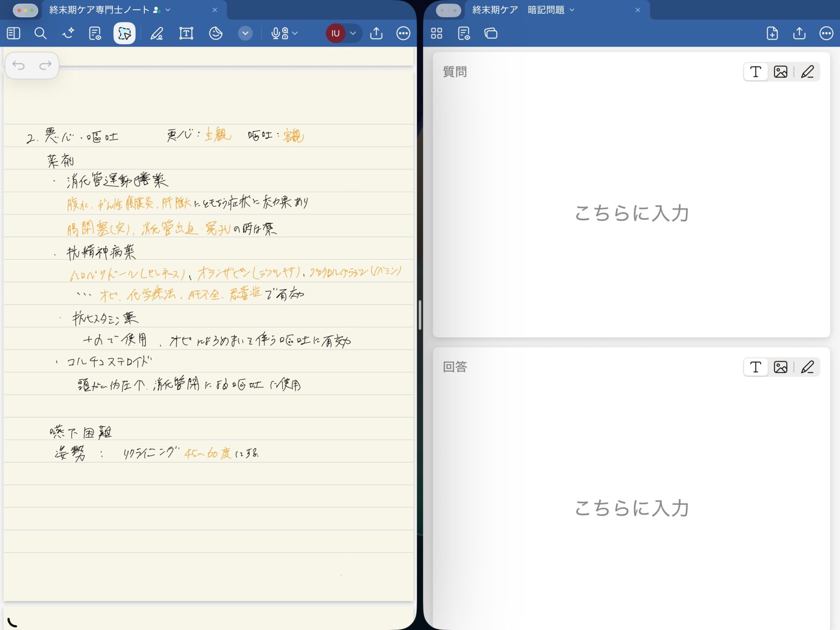Switch question field to image mode
Screen dimensions: 840x630
pos(780,72)
